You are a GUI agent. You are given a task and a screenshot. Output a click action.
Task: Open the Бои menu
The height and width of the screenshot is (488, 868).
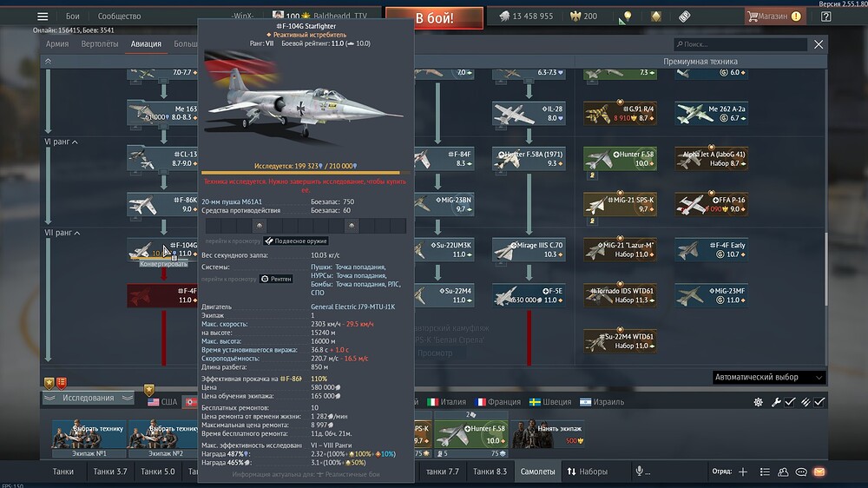coord(73,16)
